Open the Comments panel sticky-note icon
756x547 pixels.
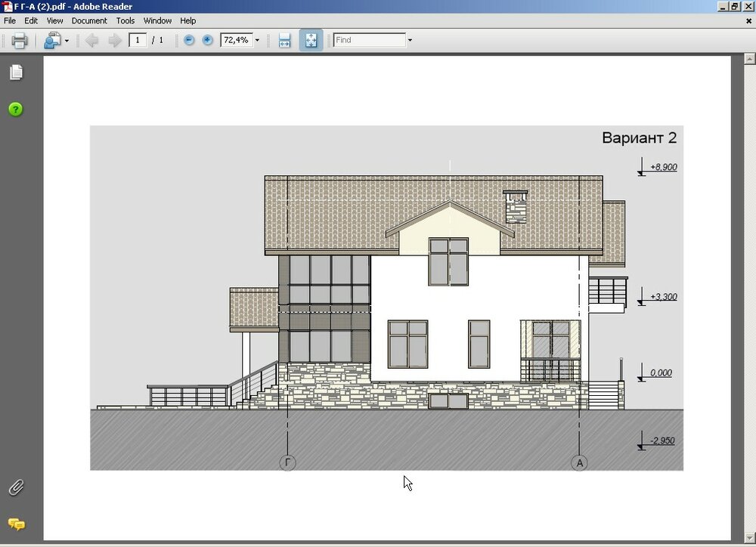pyautogui.click(x=16, y=524)
